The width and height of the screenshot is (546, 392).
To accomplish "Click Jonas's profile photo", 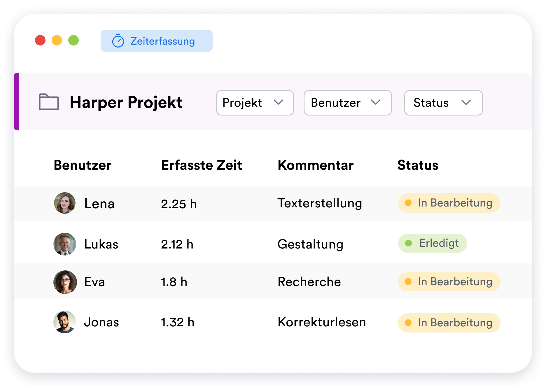I will point(65,322).
